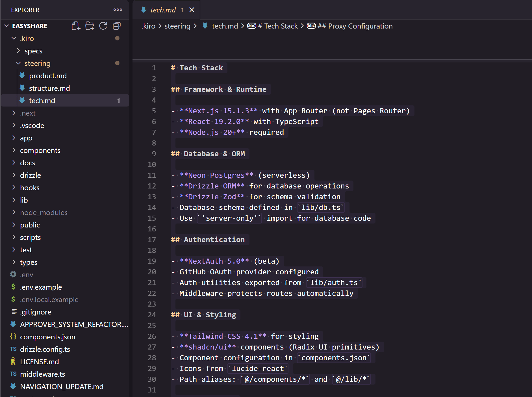Open the .gitignore file
The height and width of the screenshot is (397, 532).
(65, 312)
